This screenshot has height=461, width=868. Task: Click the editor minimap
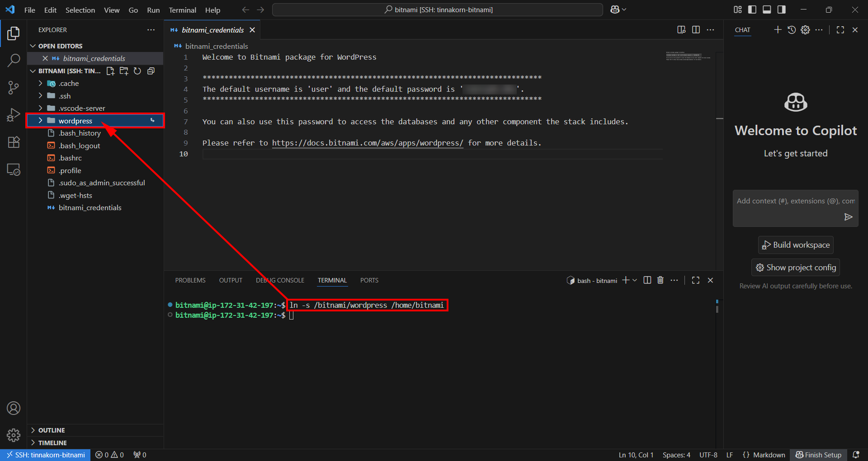coord(688,56)
